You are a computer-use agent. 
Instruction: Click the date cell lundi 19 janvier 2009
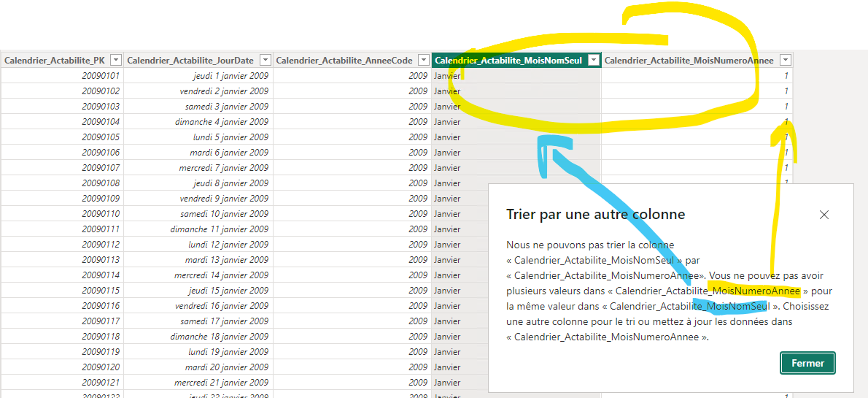click(198, 352)
